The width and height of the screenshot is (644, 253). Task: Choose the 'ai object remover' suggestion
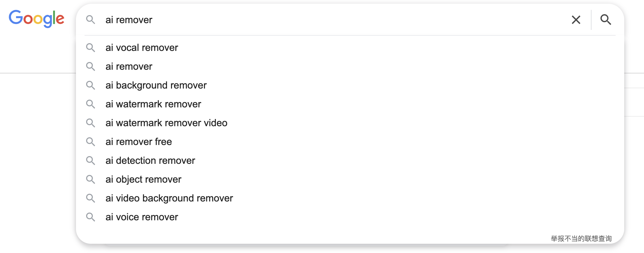point(143,179)
